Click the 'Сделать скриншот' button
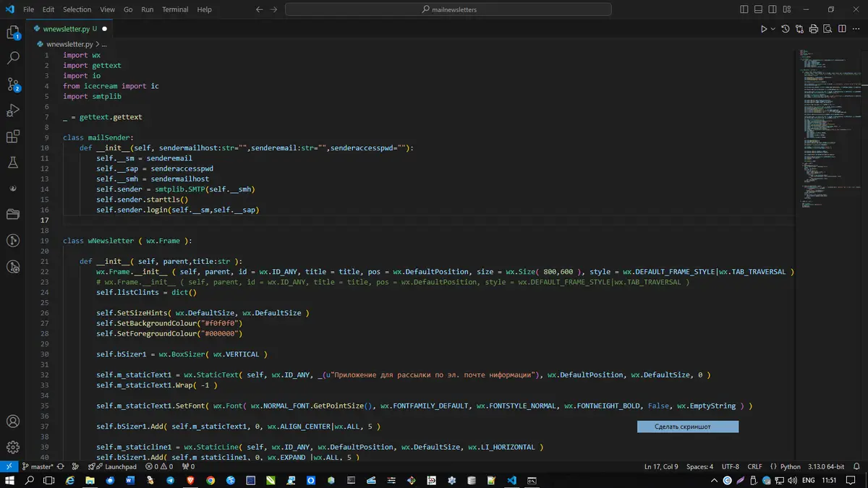This screenshot has height=488, width=868. [x=688, y=427]
